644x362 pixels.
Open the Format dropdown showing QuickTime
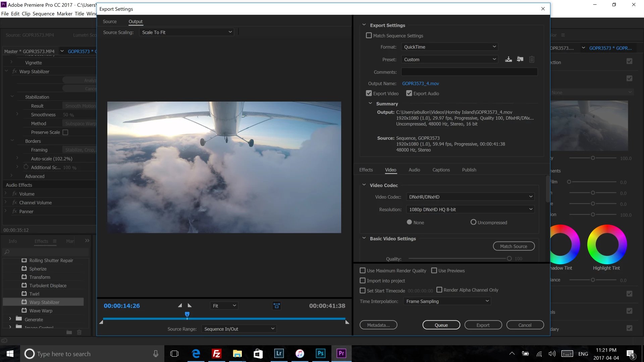point(449,47)
